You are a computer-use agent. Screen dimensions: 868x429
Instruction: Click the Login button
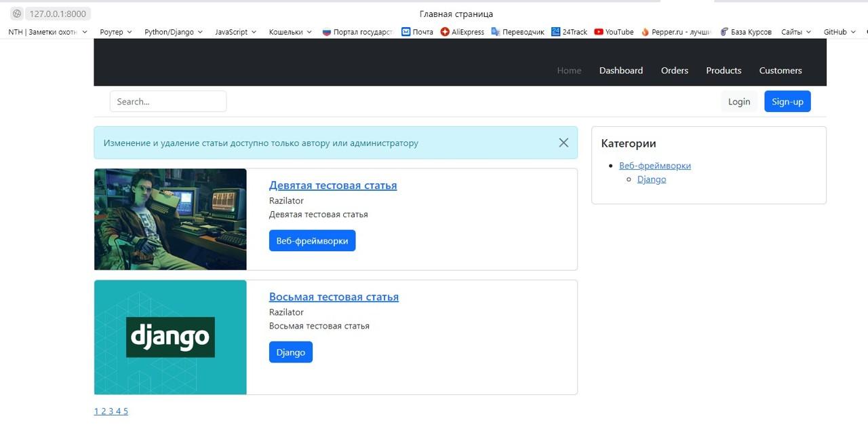coord(739,102)
